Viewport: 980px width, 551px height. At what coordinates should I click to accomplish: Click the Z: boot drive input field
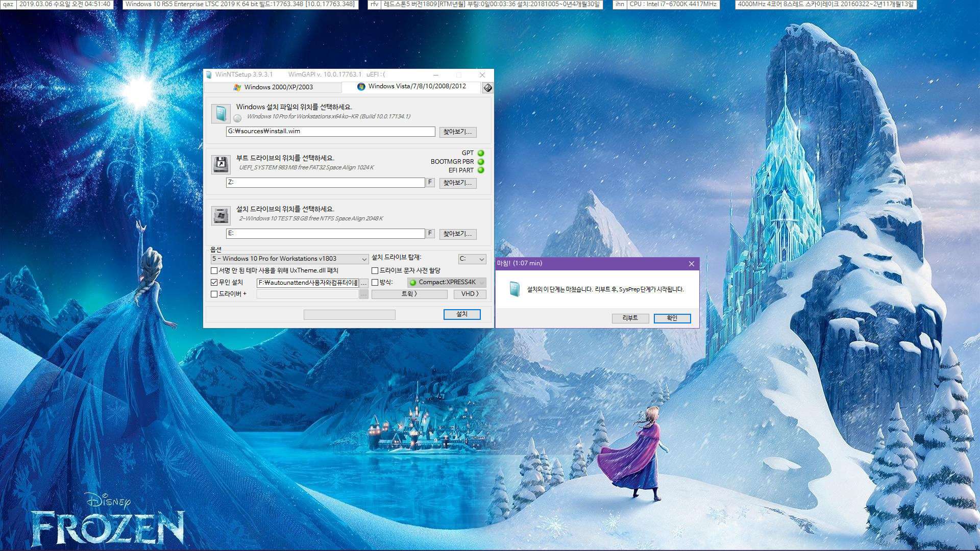coord(326,183)
